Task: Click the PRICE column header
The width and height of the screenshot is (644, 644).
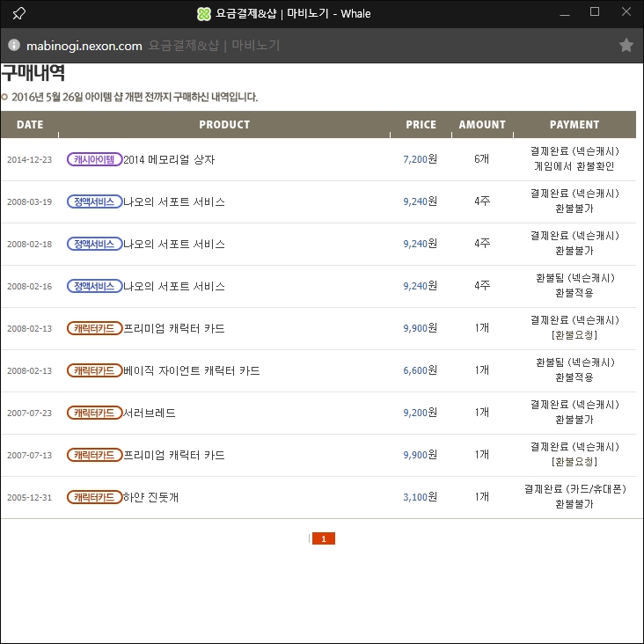Action: click(x=421, y=124)
